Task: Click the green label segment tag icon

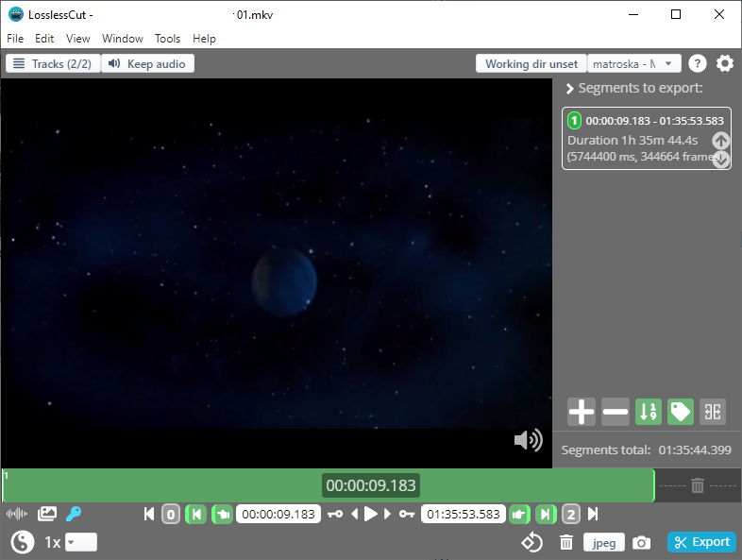Action: pyautogui.click(x=680, y=412)
